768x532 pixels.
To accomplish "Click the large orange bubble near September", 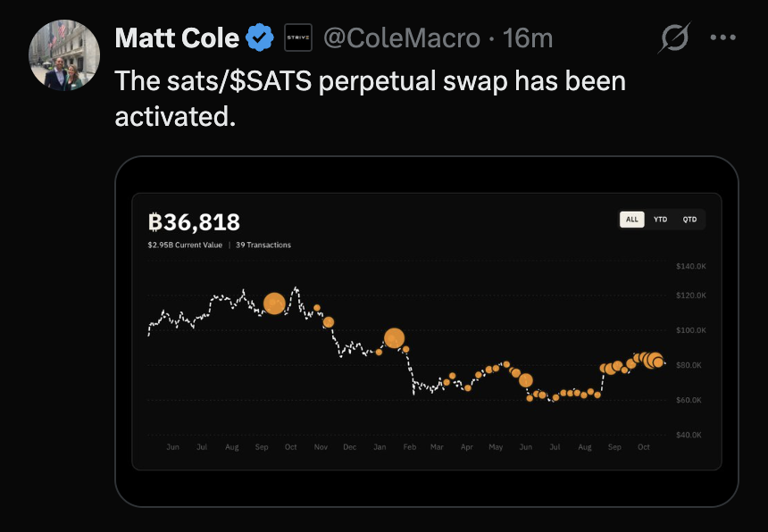I will point(274,303).
